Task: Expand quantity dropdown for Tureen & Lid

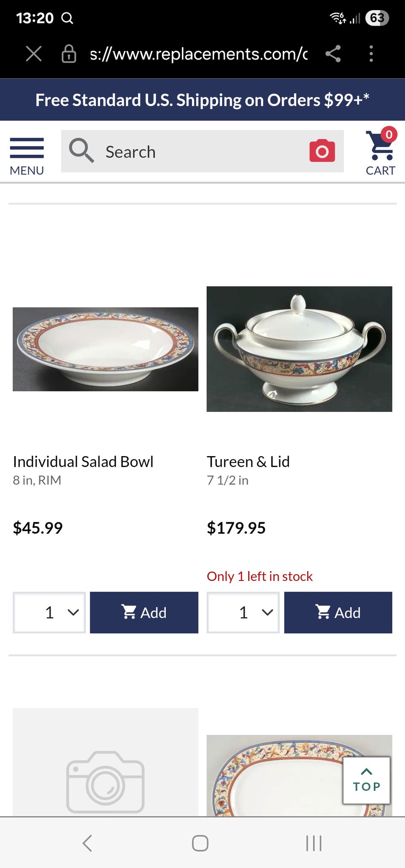Action: 243,613
